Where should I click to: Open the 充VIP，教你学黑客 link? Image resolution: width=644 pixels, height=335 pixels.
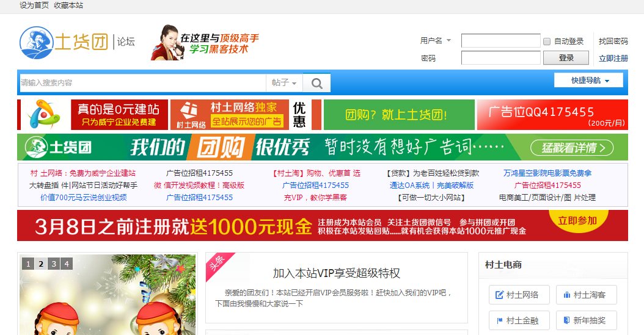point(315,198)
